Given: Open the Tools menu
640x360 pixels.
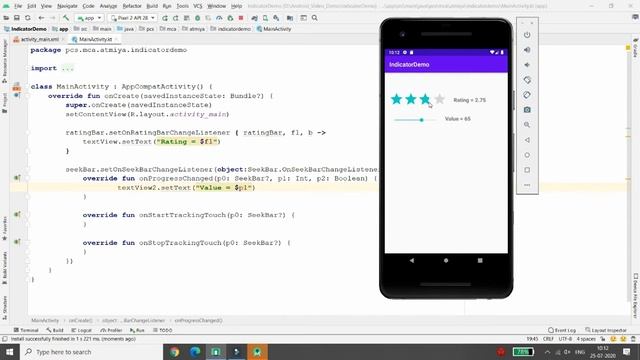Looking at the screenshot, I should tap(182, 6).
